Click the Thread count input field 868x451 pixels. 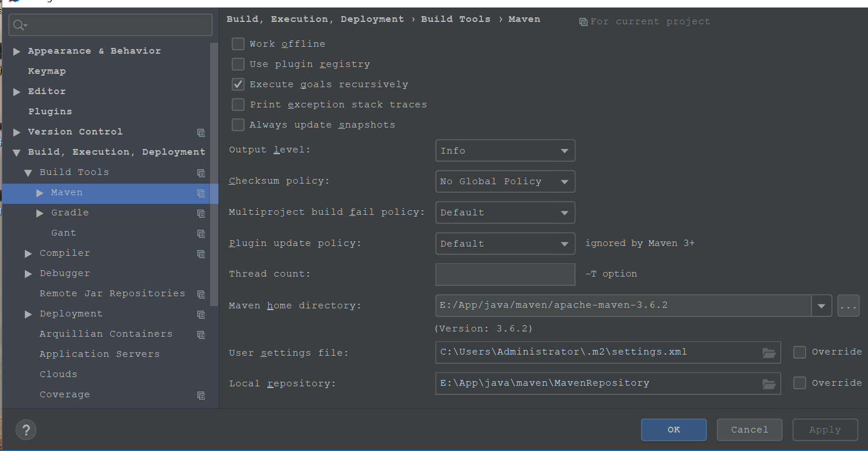tap(505, 274)
